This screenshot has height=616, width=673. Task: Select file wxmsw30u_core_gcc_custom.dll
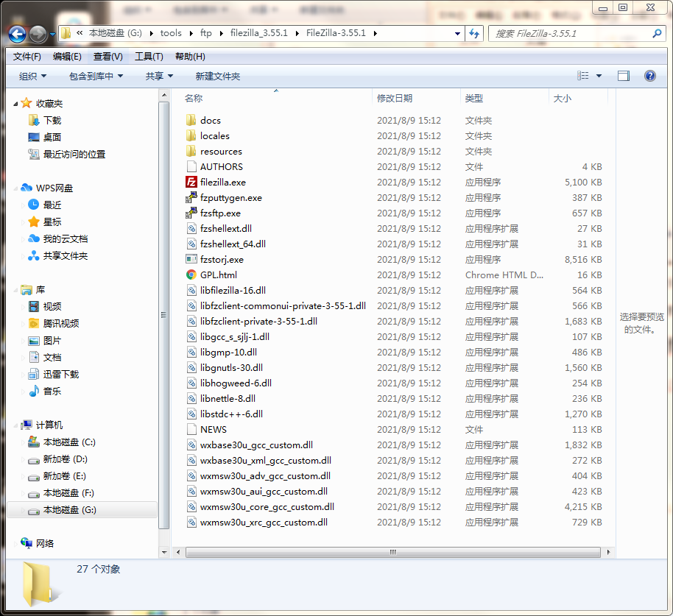point(267,506)
